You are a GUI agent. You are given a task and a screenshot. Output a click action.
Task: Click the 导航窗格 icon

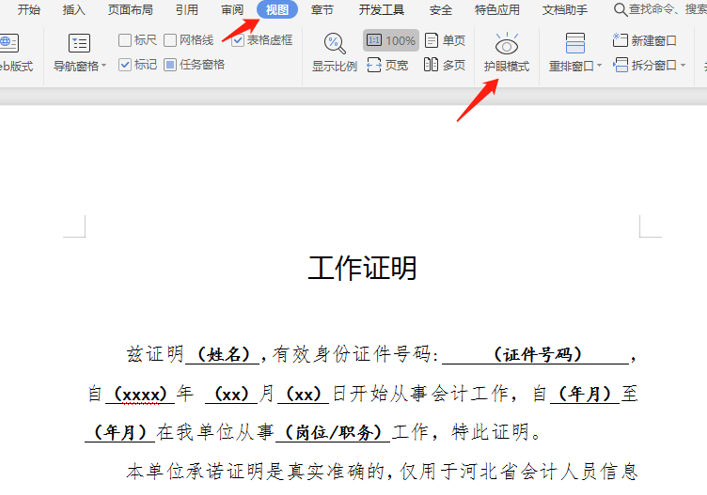click(79, 43)
